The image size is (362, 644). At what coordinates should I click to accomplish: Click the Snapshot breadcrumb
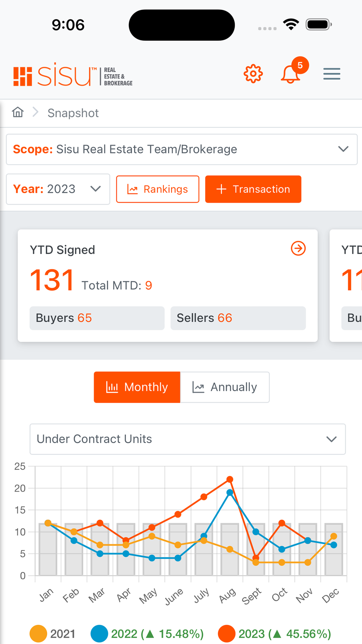73,113
